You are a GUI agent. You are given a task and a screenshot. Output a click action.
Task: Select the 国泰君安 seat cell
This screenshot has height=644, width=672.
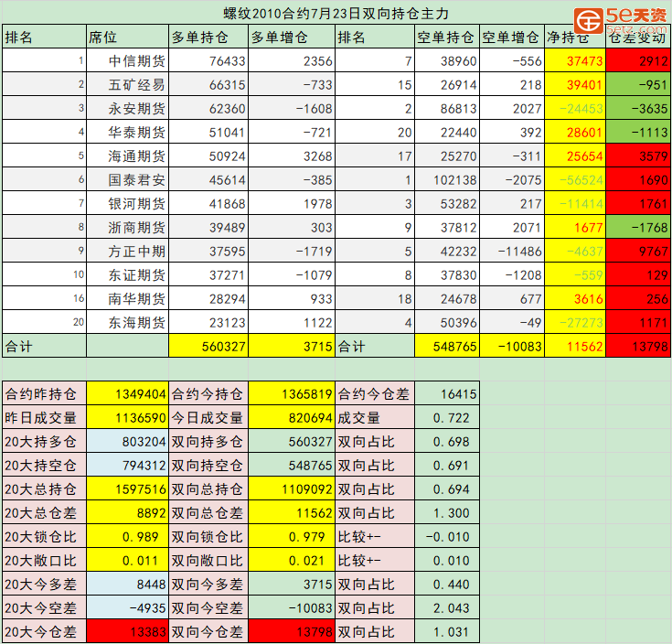137,180
